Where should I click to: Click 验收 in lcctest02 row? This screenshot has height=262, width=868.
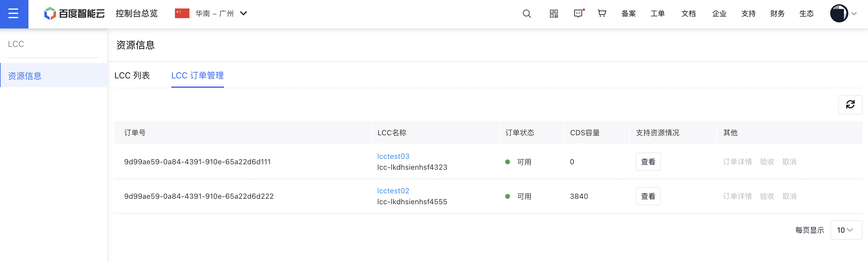pyautogui.click(x=767, y=196)
